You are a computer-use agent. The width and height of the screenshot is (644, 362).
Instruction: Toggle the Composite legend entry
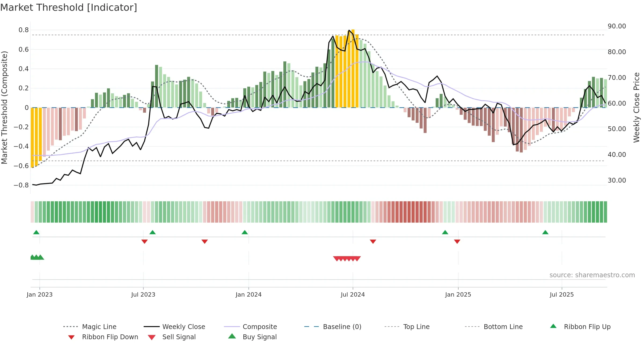point(250,327)
